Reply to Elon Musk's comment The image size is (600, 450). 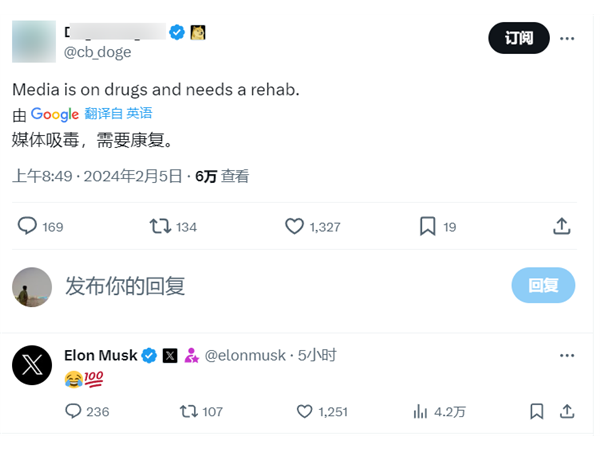pos(73,411)
